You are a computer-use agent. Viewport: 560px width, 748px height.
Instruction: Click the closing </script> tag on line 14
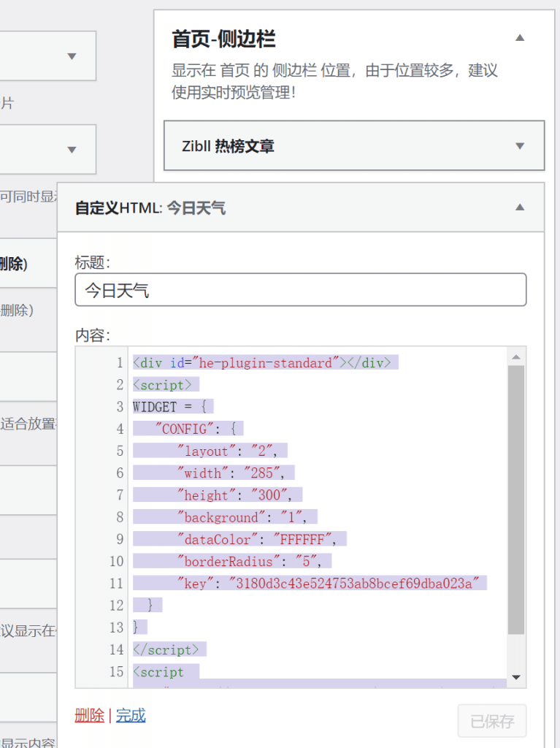pos(169,650)
